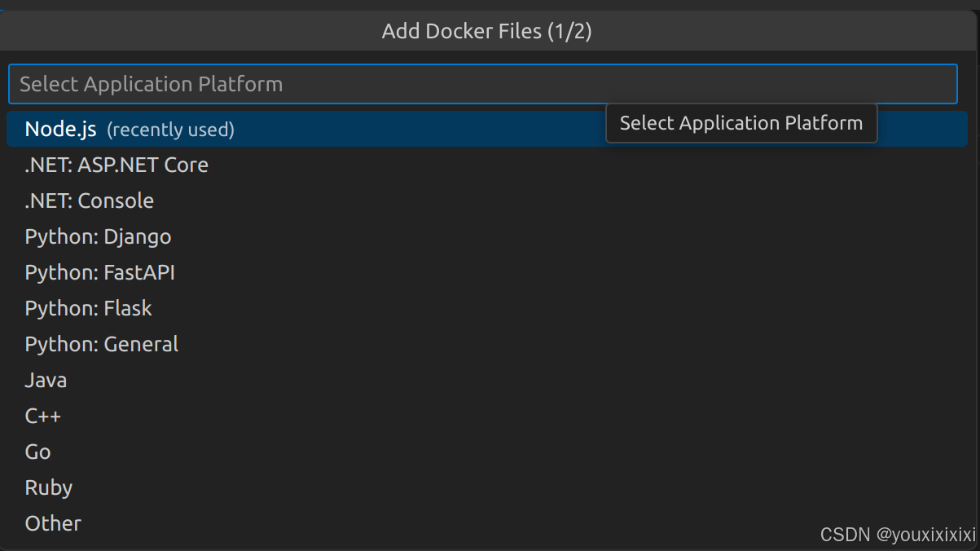The image size is (980, 551).
Task: Select Python: Flask platform
Action: pyautogui.click(x=486, y=308)
